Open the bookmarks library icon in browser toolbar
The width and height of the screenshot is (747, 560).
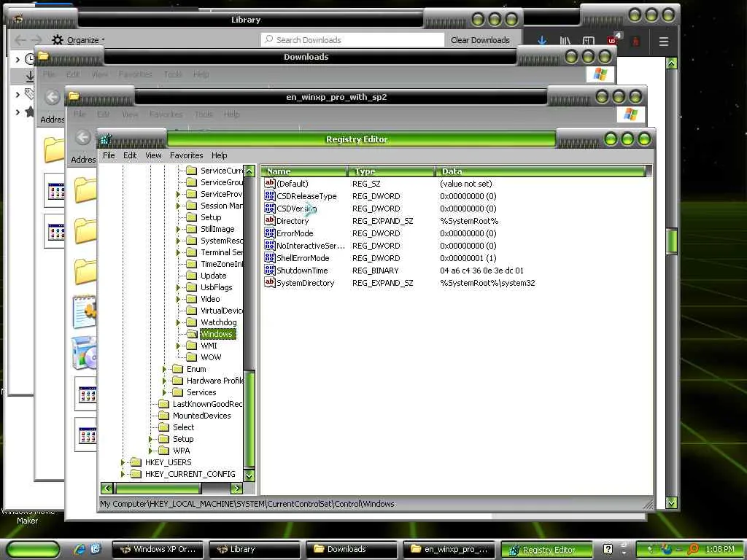pyautogui.click(x=565, y=41)
